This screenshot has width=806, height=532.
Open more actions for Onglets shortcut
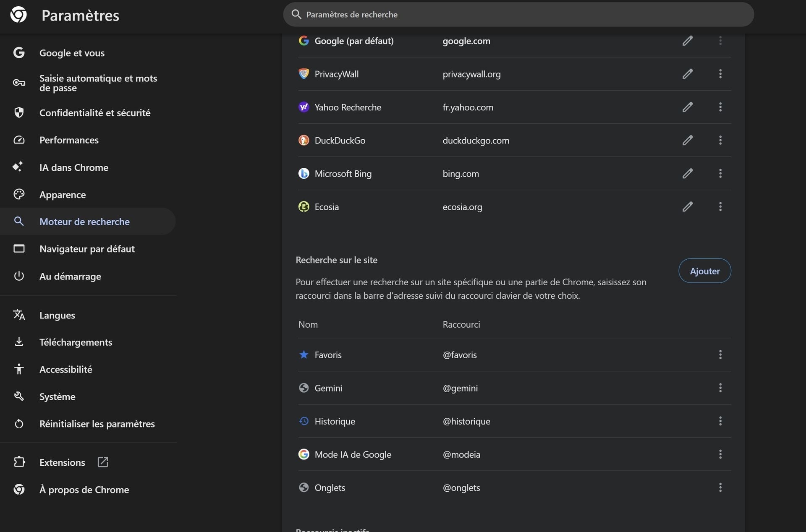coord(720,487)
